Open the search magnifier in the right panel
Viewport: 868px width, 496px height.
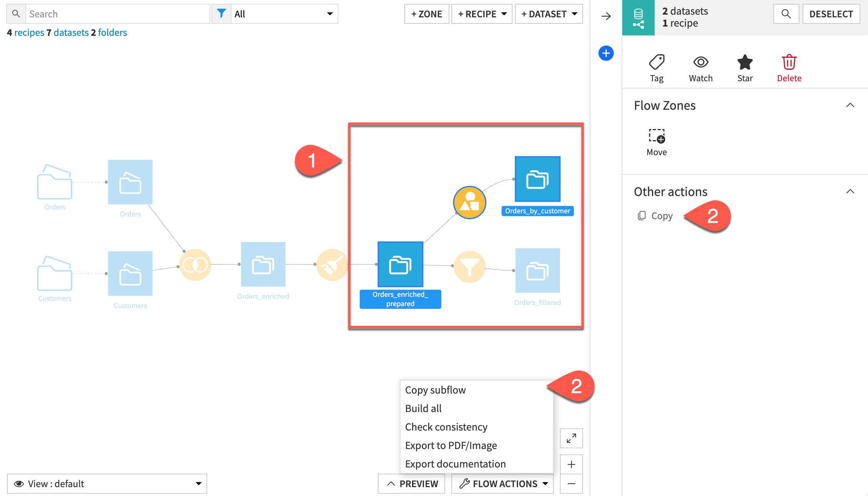(786, 14)
